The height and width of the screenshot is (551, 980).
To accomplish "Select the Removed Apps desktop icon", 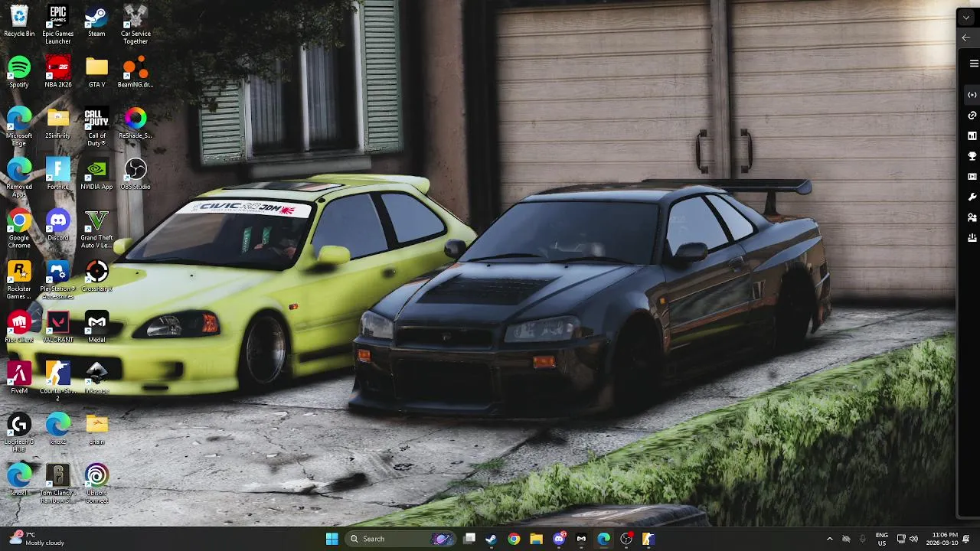I will pos(19,178).
